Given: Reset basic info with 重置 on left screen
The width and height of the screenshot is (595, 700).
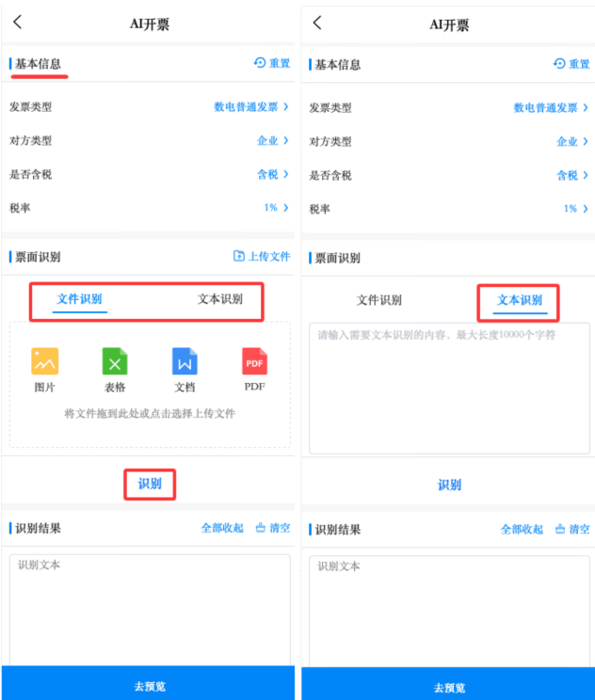Looking at the screenshot, I should pos(272,63).
